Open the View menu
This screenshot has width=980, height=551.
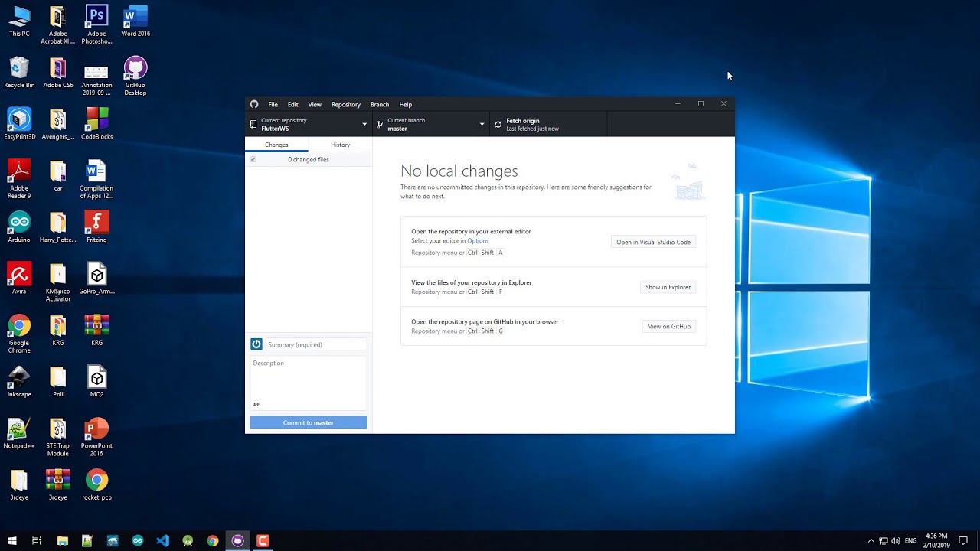point(315,104)
